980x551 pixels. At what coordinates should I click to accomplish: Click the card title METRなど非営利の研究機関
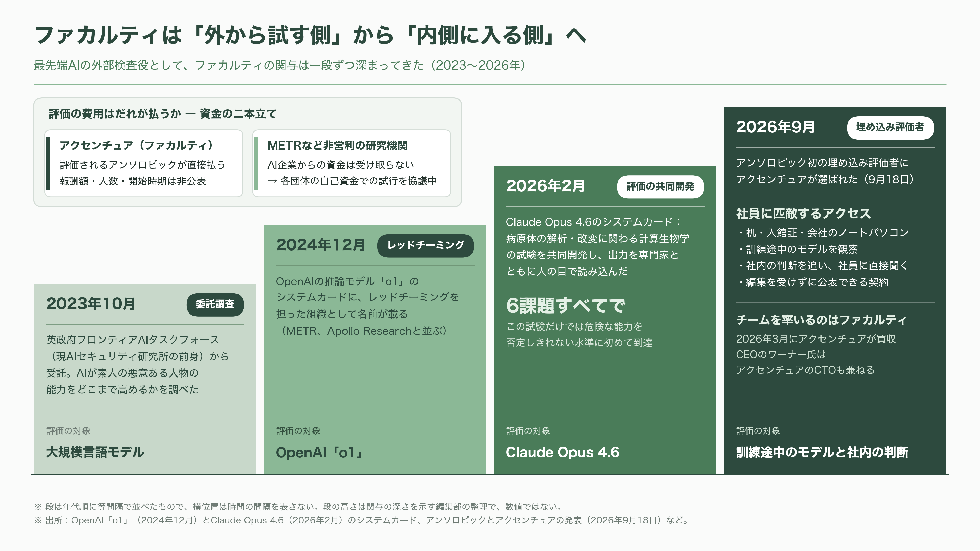[337, 145]
